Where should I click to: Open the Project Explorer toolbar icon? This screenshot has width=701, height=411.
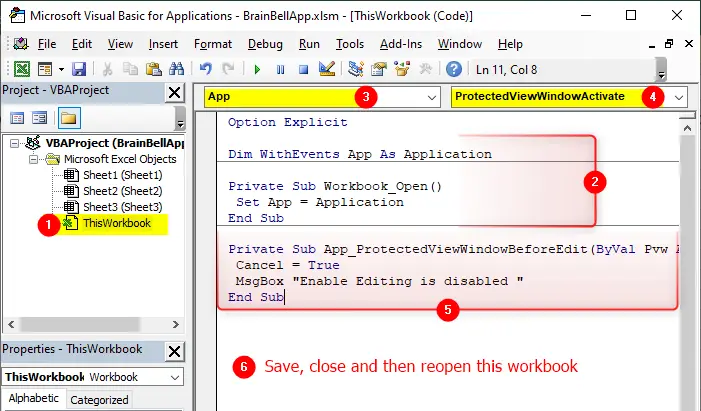coord(356,69)
